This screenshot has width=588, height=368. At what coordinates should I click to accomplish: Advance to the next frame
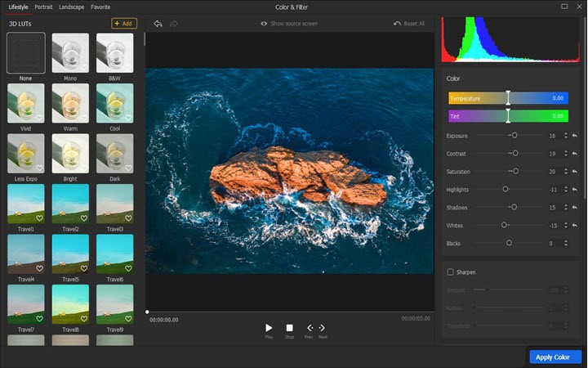[323, 328]
